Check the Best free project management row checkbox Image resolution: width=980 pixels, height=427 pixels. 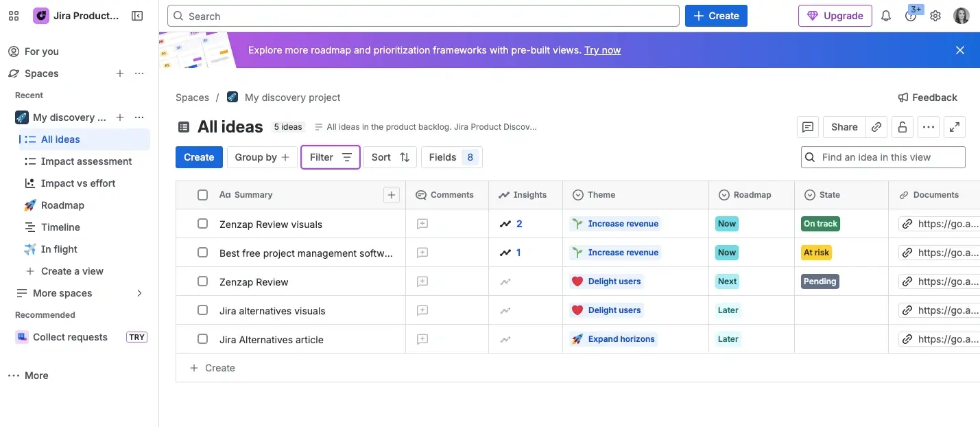click(x=202, y=253)
